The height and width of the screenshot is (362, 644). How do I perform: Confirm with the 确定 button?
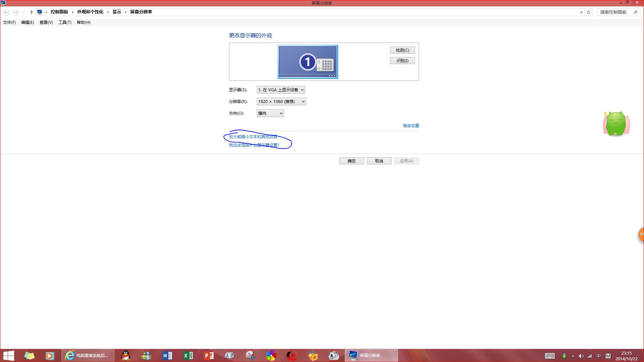351,161
